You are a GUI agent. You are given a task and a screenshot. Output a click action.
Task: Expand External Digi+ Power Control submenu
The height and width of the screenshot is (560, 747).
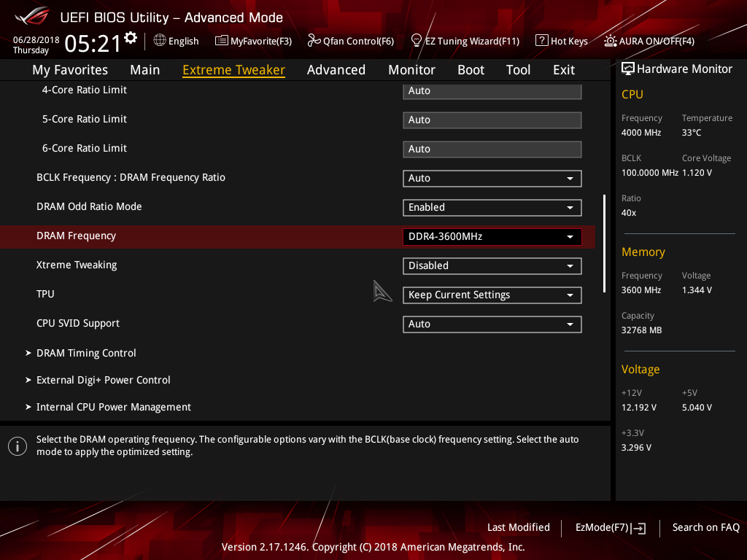click(x=104, y=380)
